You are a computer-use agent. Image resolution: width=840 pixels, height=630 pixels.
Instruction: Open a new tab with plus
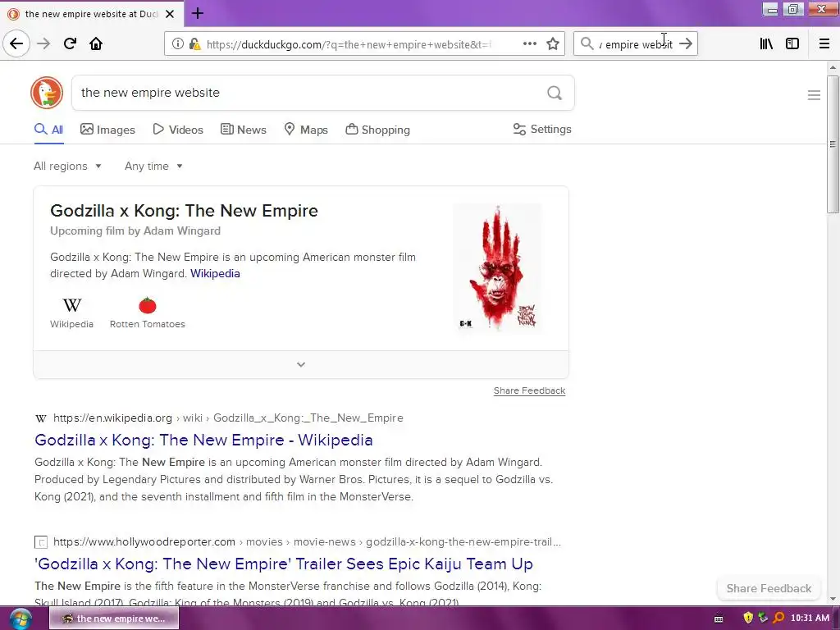click(x=198, y=13)
